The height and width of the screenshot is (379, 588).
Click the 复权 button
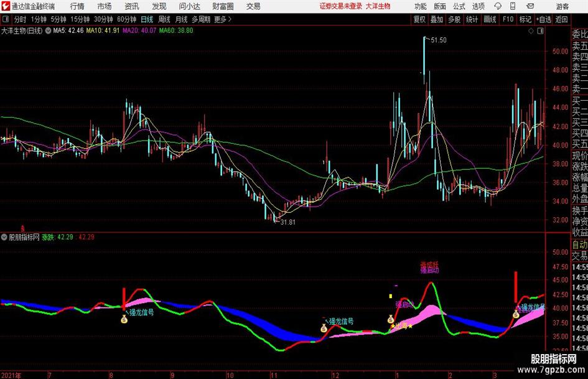pyautogui.click(x=419, y=19)
